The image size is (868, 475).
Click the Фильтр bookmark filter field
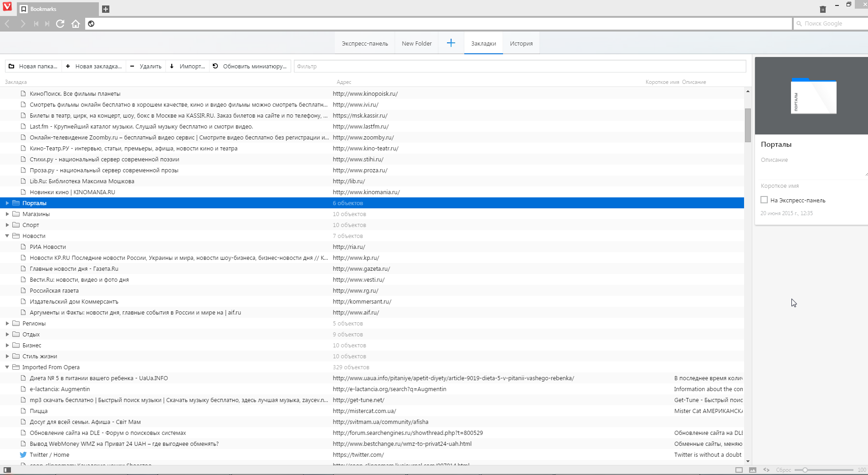click(x=519, y=66)
